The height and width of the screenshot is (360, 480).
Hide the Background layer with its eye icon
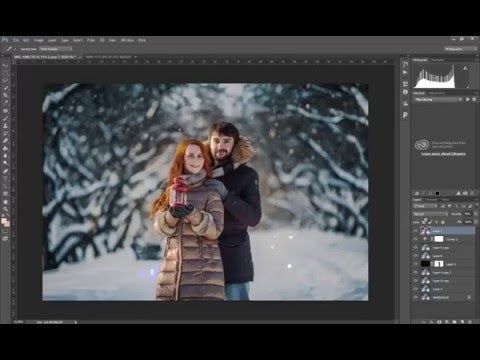pyautogui.click(x=415, y=297)
